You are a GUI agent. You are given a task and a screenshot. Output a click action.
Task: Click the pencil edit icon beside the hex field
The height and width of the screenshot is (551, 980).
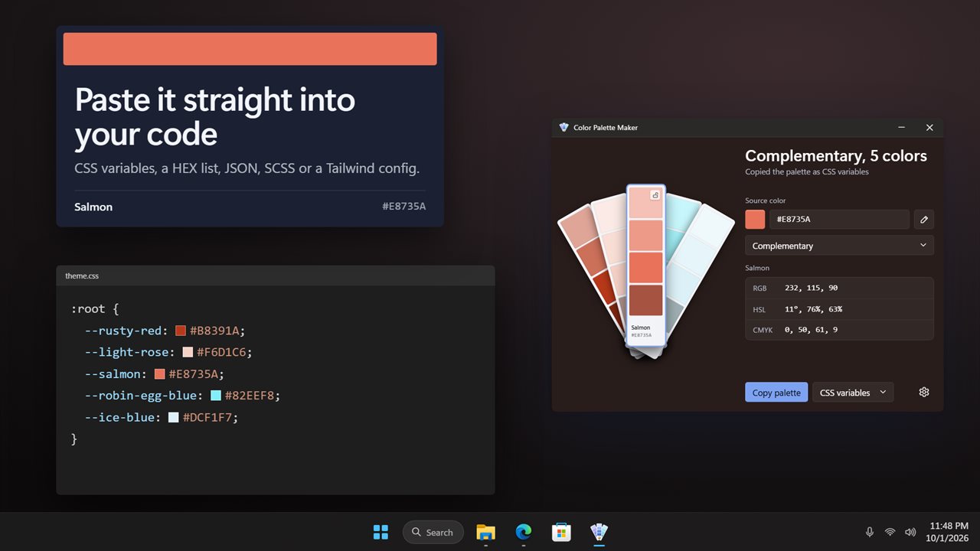point(924,220)
